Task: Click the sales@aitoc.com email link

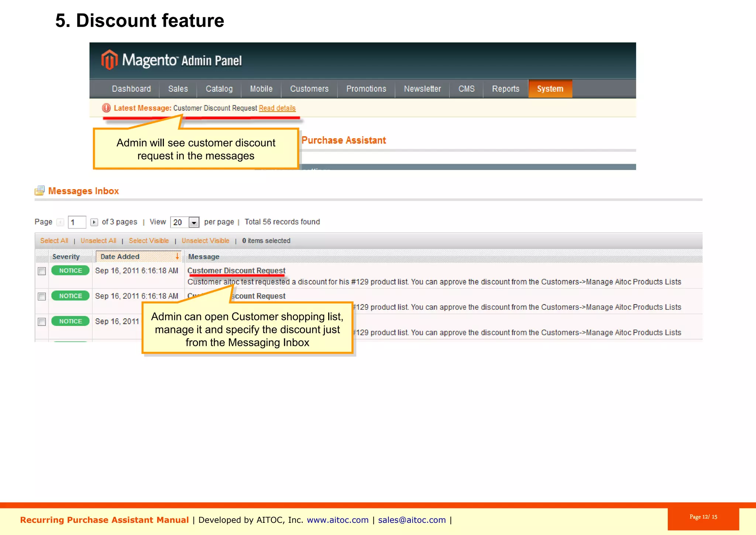Action: tap(412, 520)
